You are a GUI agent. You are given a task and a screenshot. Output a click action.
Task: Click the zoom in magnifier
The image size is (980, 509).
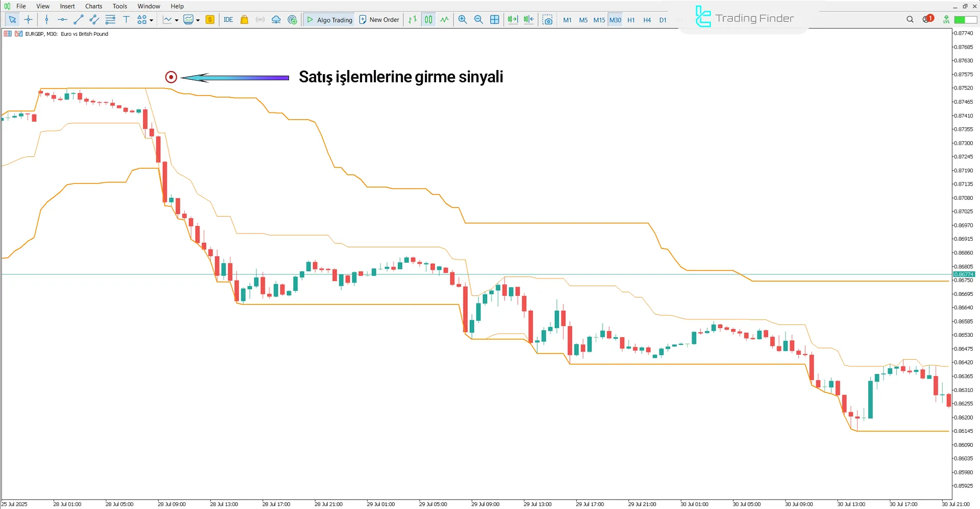coord(463,19)
